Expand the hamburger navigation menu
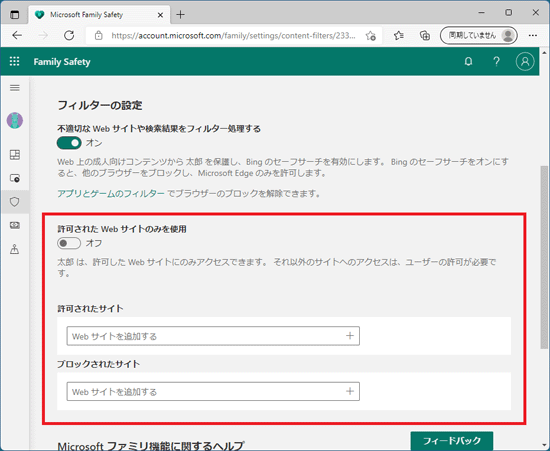This screenshot has width=550, height=451. point(15,88)
